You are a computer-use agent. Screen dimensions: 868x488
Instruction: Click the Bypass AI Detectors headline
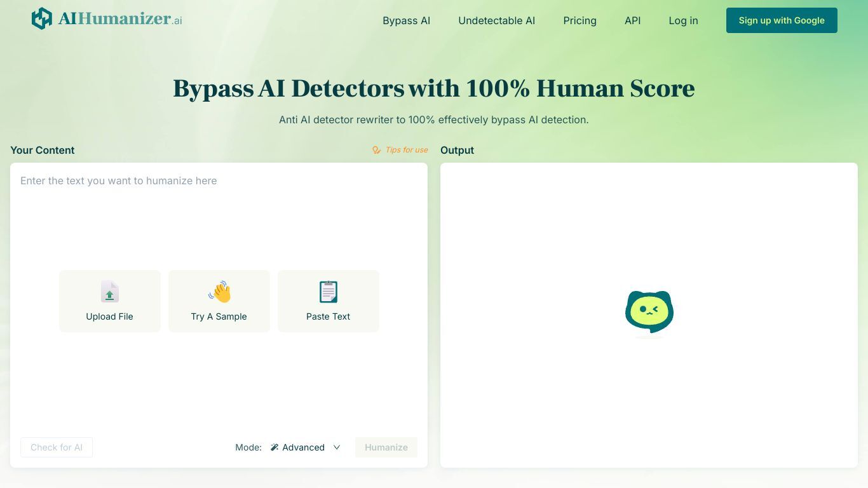point(434,88)
